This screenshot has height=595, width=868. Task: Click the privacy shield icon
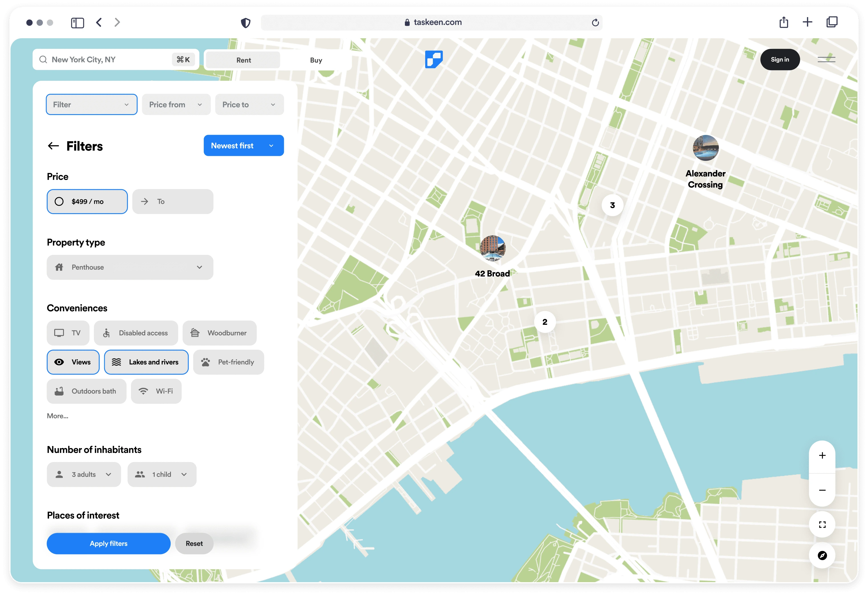[245, 23]
